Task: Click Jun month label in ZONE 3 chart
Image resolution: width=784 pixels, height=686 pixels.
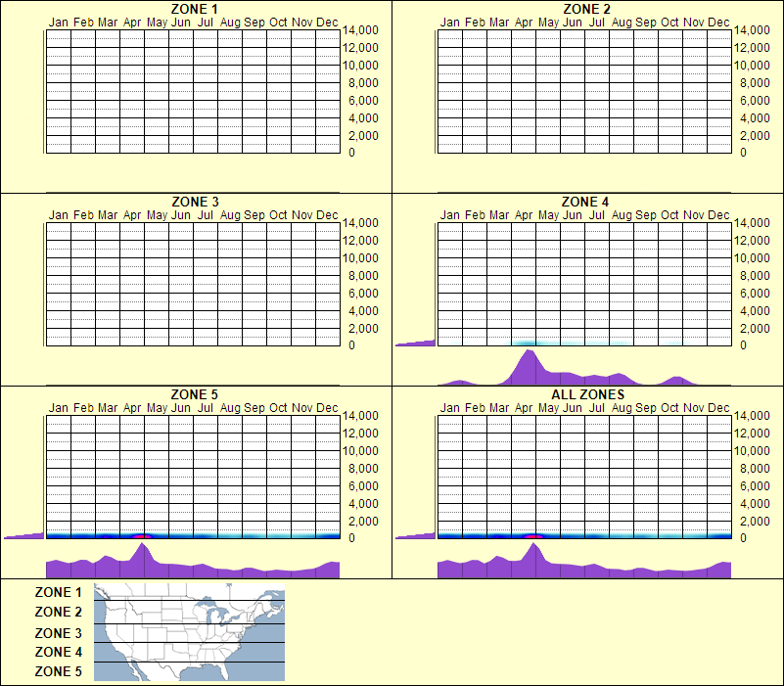Action: pos(180,215)
